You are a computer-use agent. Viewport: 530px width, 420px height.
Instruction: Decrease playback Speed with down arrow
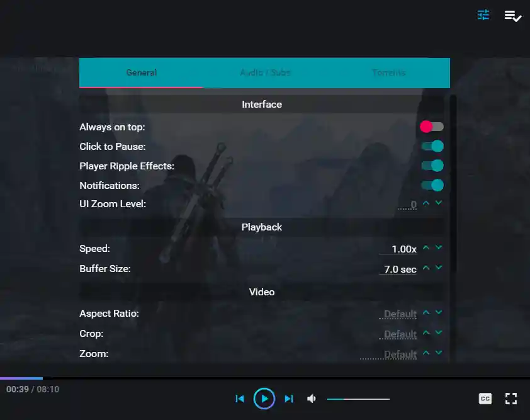(x=438, y=247)
